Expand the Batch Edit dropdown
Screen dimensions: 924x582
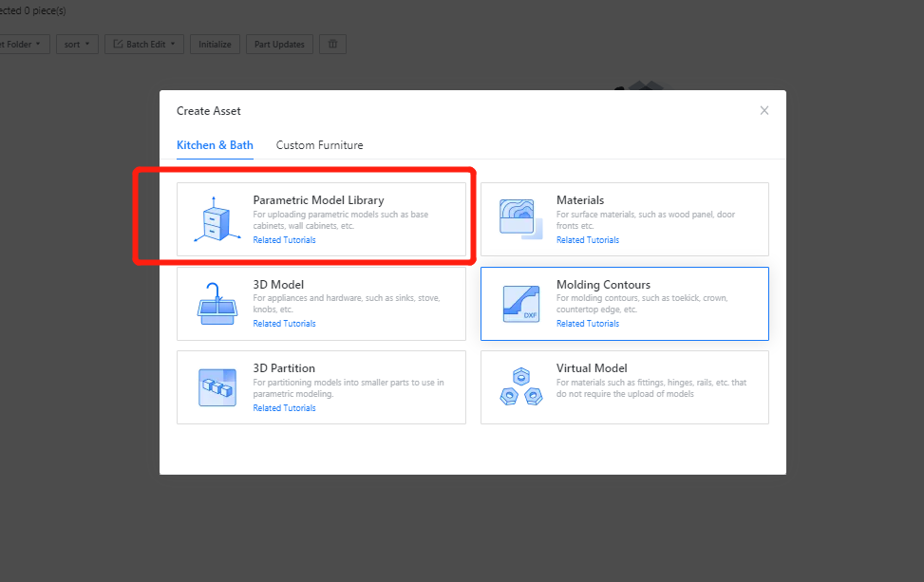[x=144, y=45]
